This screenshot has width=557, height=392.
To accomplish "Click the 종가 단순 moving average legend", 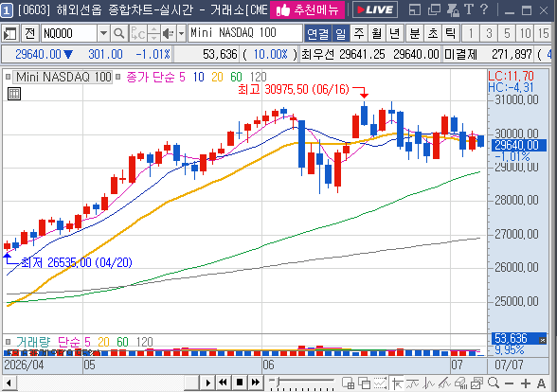I will coord(151,77).
